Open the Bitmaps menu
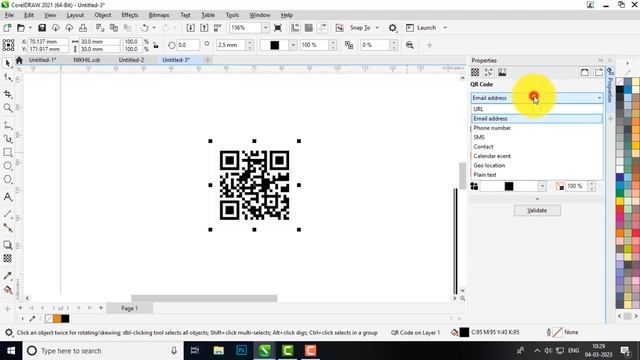The image size is (640, 360). coord(159,15)
